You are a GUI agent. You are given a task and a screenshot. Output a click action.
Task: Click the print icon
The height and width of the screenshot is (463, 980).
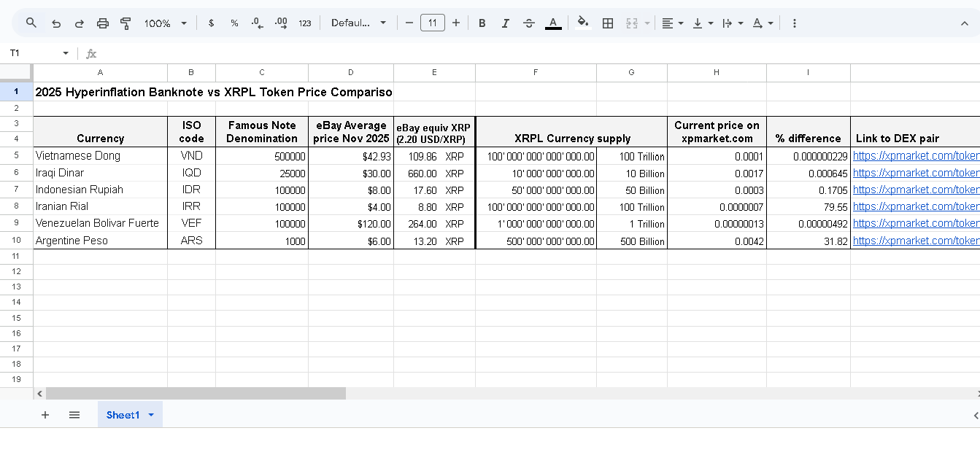103,23
